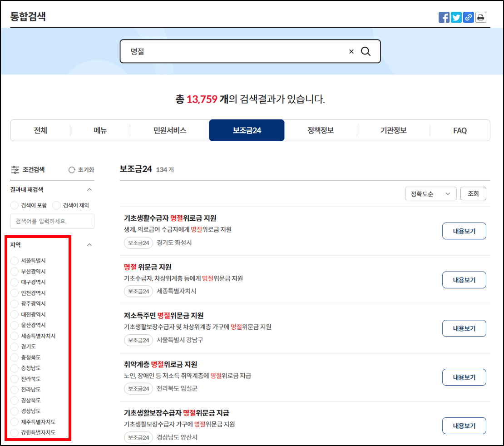This screenshot has width=504, height=446.
Task: Choose 세종특별자치시 in the region filter
Action: coord(14,336)
